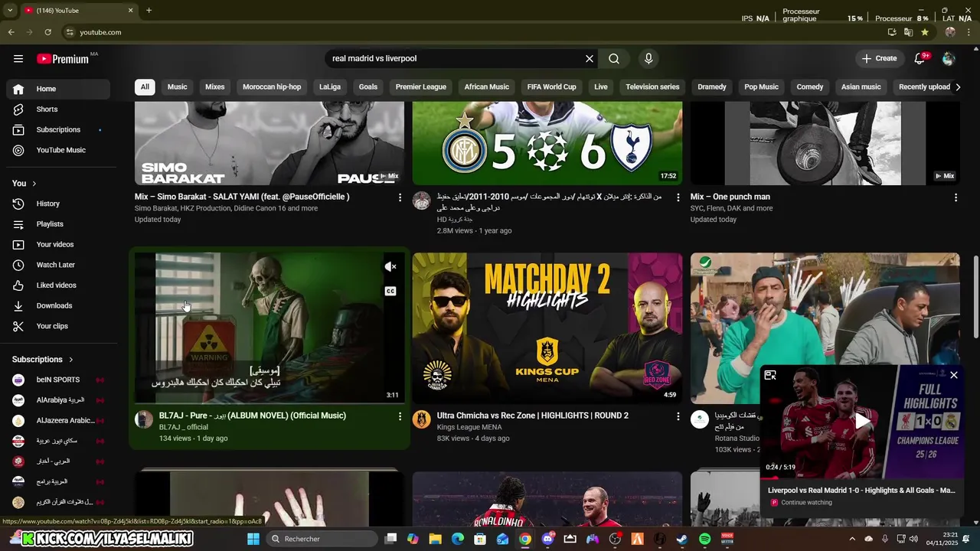Open the beIN SPORTS subscription channel
This screenshot has width=980, height=551.
58,380
